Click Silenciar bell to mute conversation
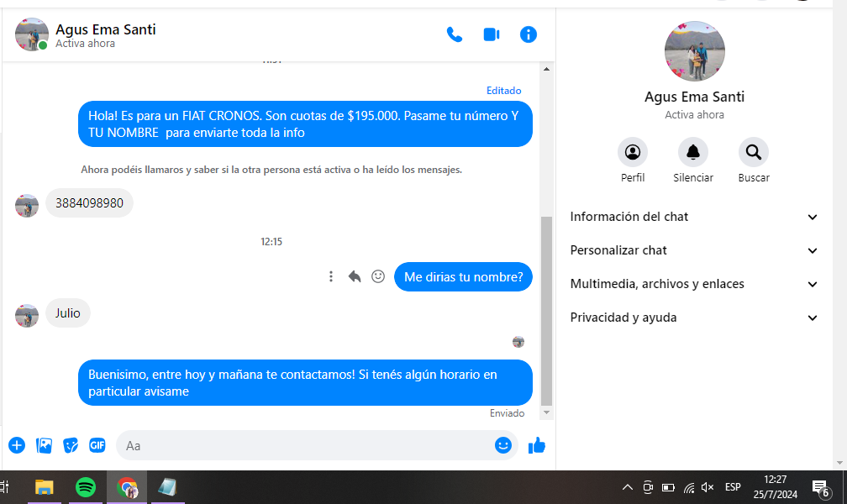 (693, 152)
